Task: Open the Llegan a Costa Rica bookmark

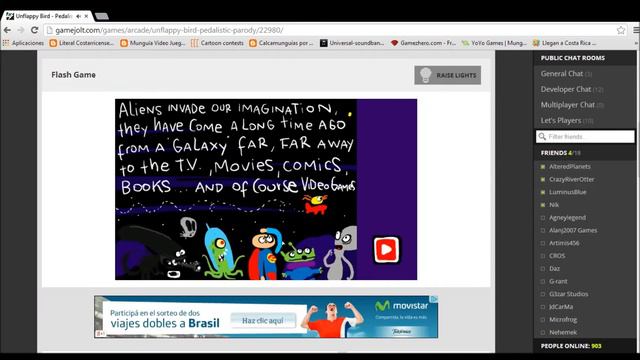Action: [565, 43]
